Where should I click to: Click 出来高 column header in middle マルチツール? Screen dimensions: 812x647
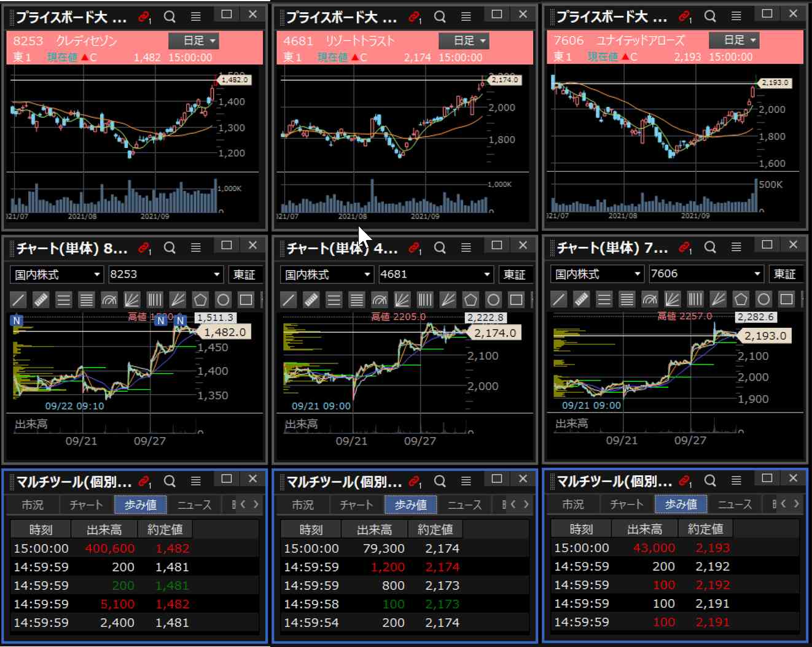tap(374, 529)
